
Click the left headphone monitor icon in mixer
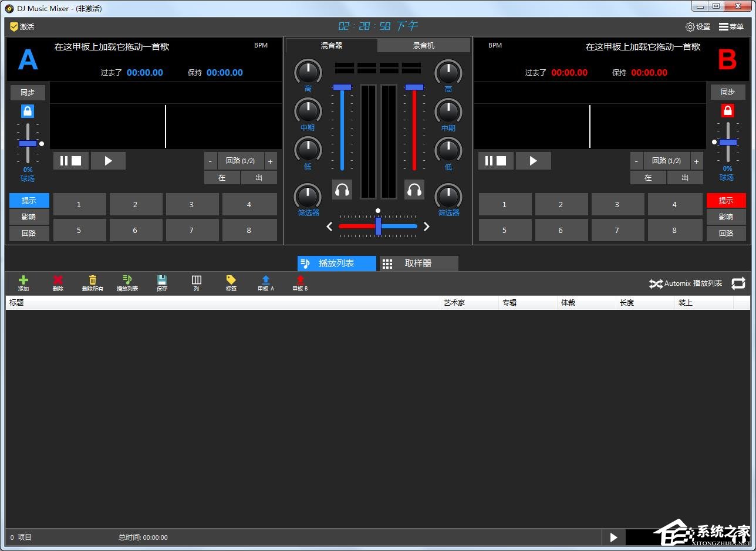pos(342,190)
